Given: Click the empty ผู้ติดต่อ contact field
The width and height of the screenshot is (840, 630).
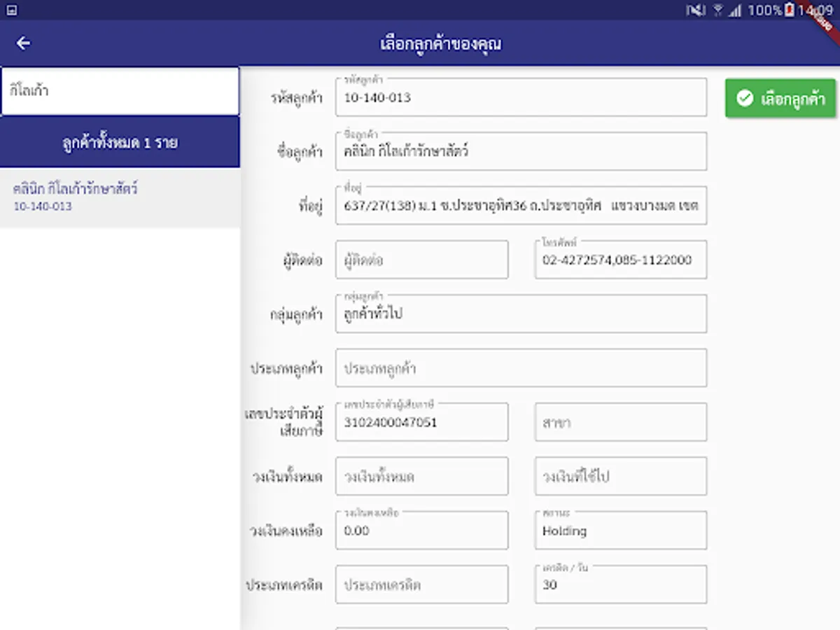Looking at the screenshot, I should point(422,260).
